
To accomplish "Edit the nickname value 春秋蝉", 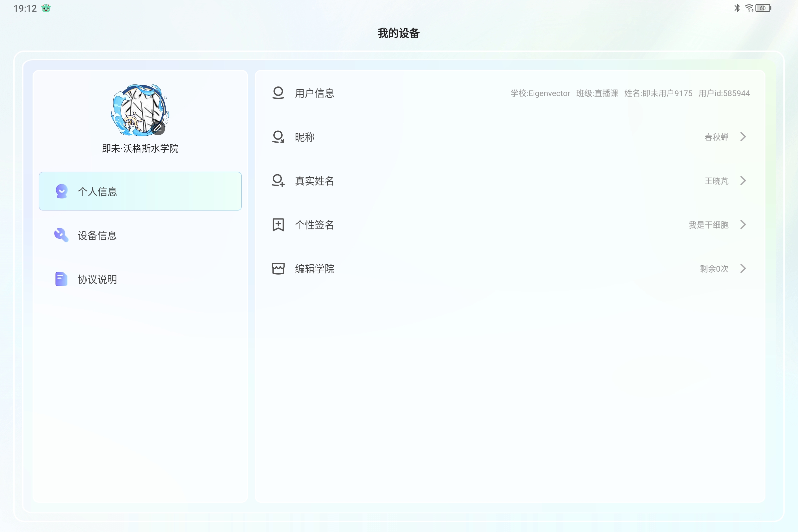I will click(x=717, y=137).
